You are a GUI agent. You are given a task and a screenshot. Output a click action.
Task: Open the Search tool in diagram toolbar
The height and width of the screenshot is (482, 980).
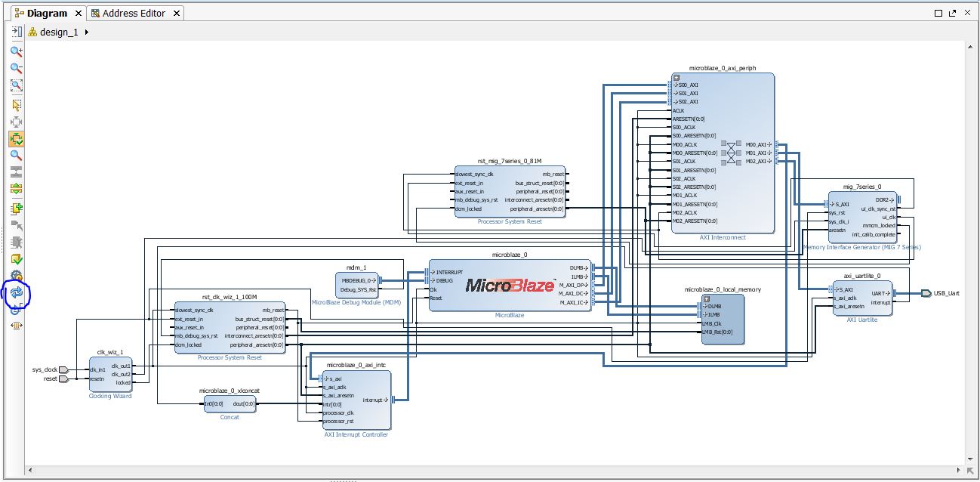tap(16, 156)
